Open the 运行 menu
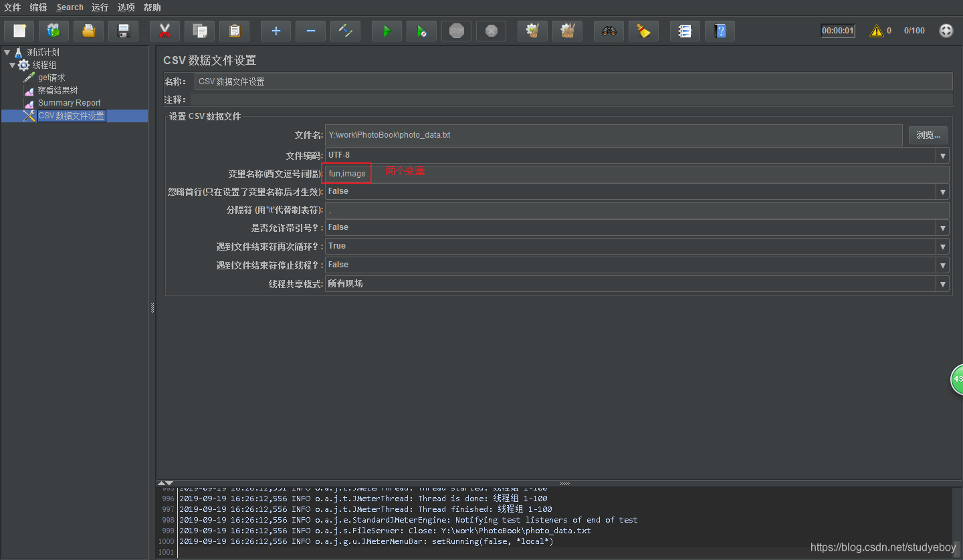The height and width of the screenshot is (560, 963). [x=100, y=7]
